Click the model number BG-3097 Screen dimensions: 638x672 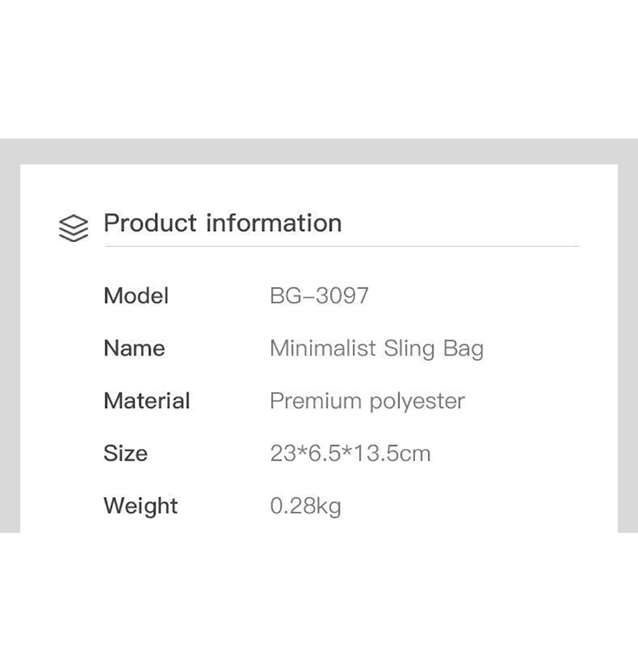pos(319,296)
